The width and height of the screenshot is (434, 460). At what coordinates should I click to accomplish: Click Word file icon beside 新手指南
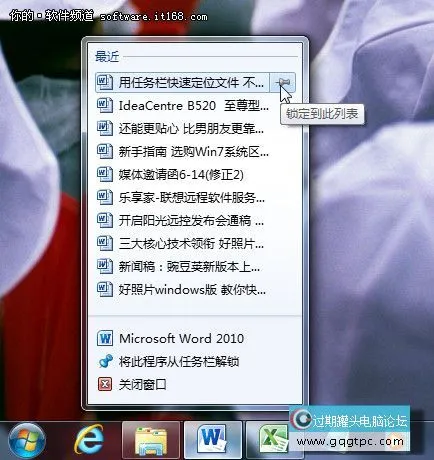105,152
